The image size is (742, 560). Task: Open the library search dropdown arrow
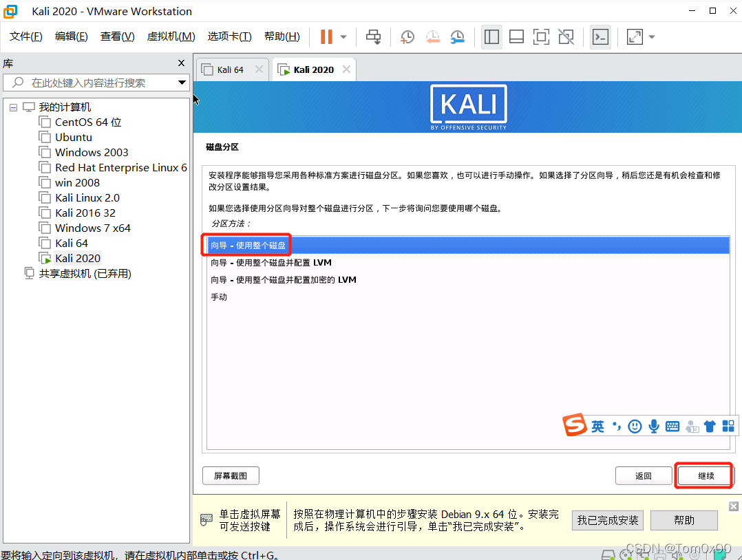182,83
